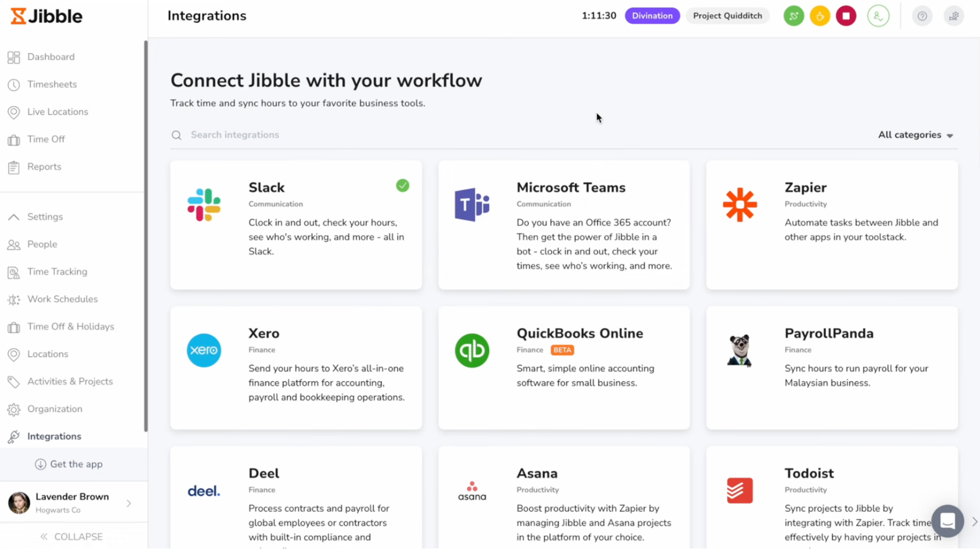Image resolution: width=980 pixels, height=551 pixels.
Task: Click the Xero logo
Action: tap(204, 350)
